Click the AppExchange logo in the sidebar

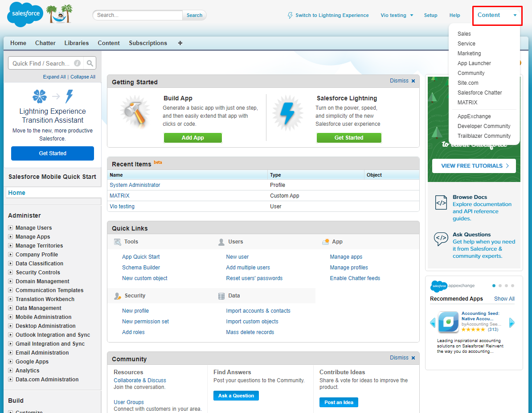tap(452, 286)
